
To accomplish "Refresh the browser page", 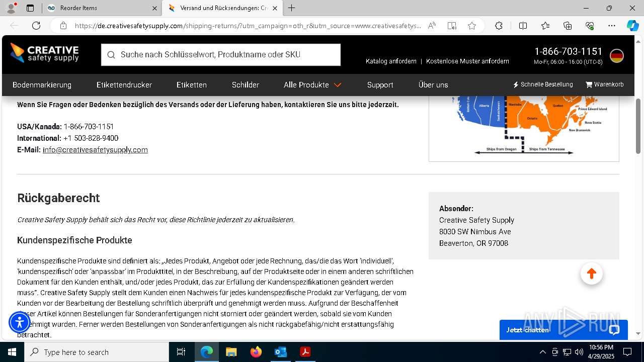I will tap(36, 26).
